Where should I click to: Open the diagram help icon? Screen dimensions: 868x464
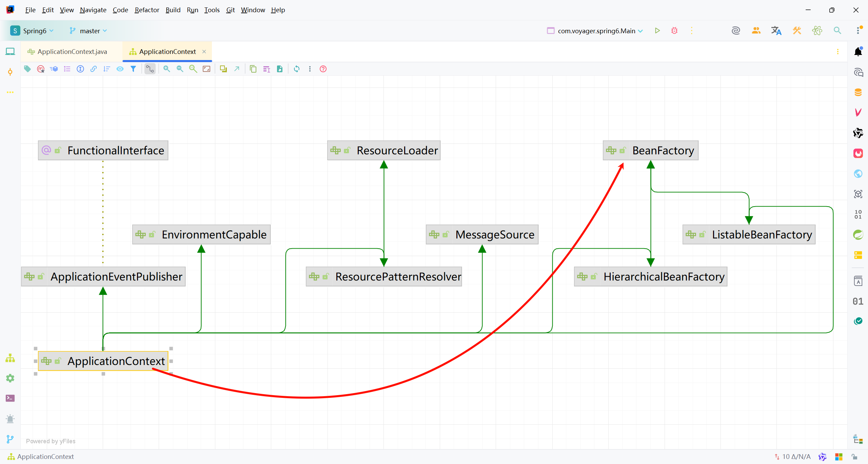[x=323, y=69]
